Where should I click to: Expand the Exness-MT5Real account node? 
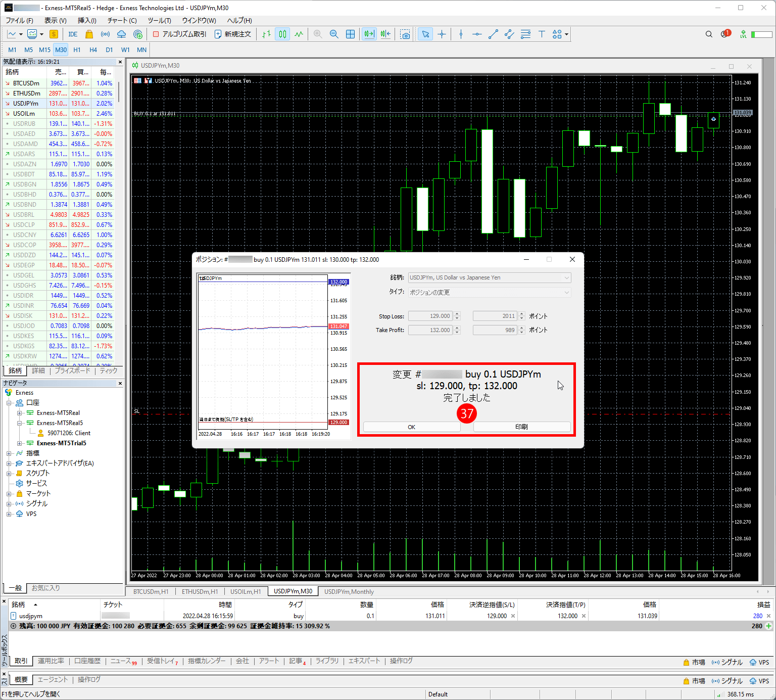(20, 413)
